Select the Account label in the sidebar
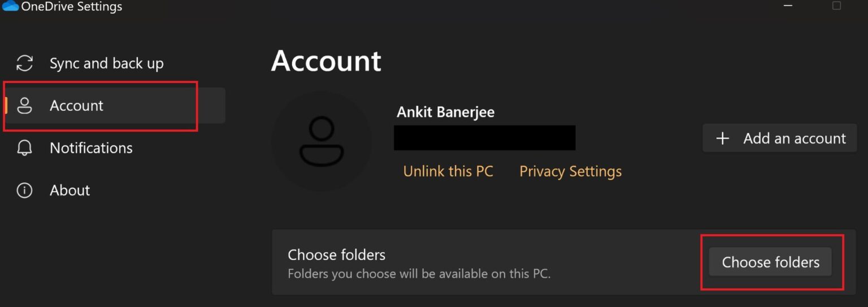Screen dimensions: 868x307 click(76, 106)
